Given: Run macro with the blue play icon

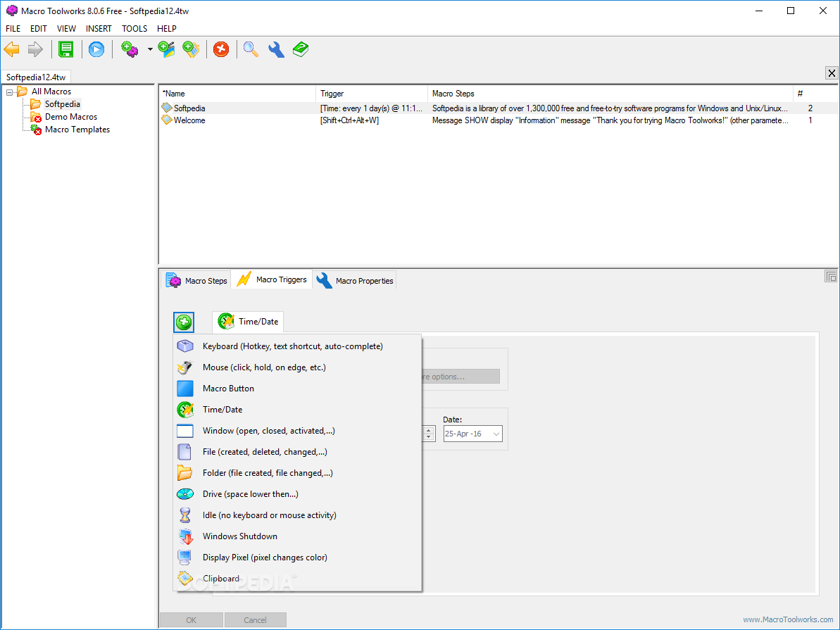Looking at the screenshot, I should coord(96,49).
